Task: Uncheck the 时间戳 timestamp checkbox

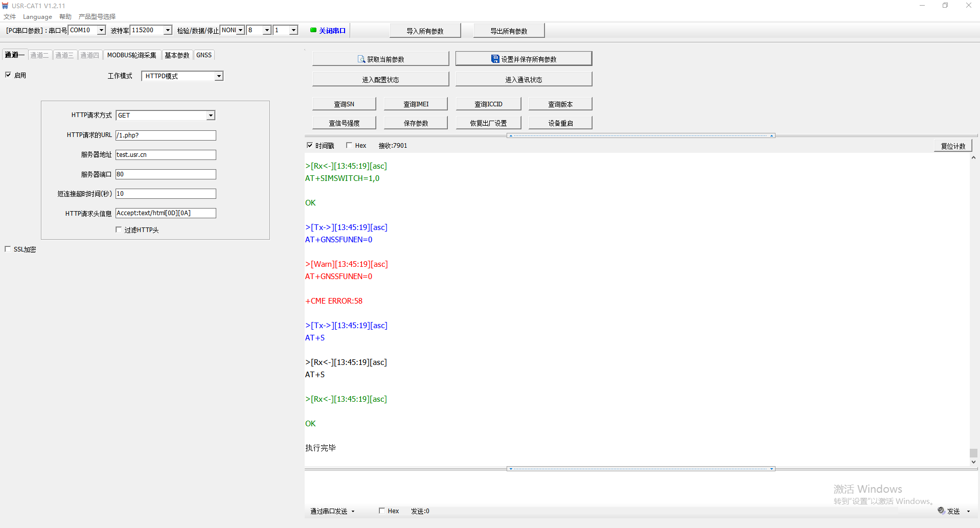Action: point(309,146)
